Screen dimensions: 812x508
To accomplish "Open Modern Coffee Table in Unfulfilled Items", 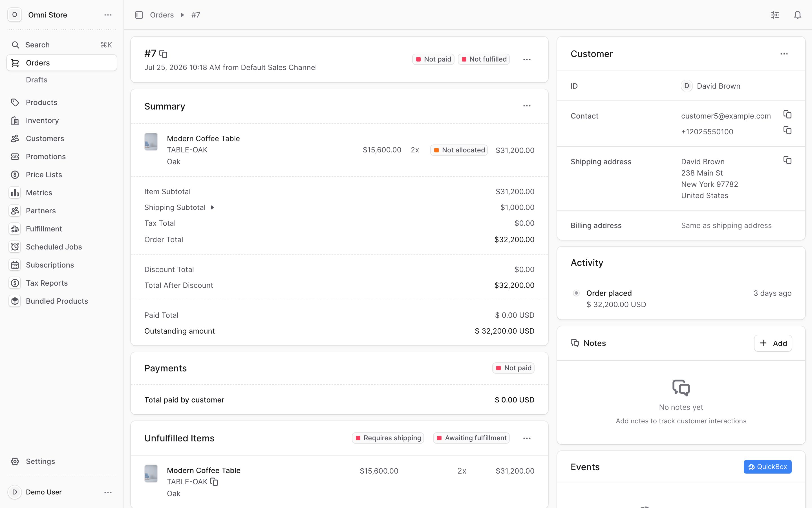I will tap(204, 470).
